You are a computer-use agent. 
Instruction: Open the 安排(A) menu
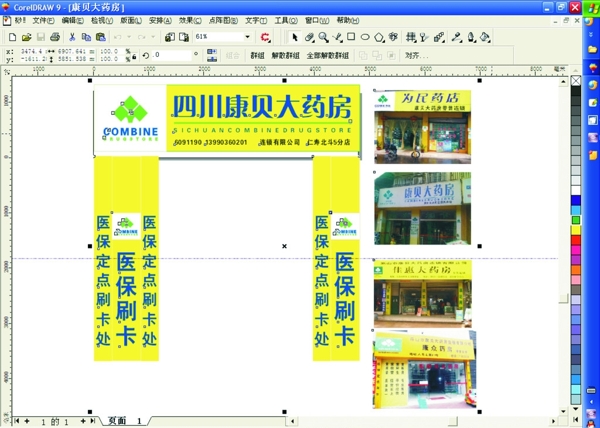[160, 21]
